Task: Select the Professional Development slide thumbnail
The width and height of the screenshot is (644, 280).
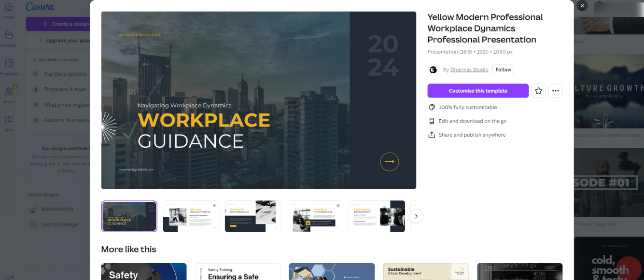Action: pos(377,216)
